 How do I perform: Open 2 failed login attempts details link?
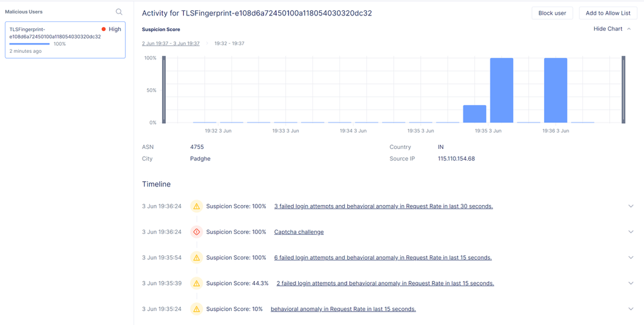tap(385, 284)
